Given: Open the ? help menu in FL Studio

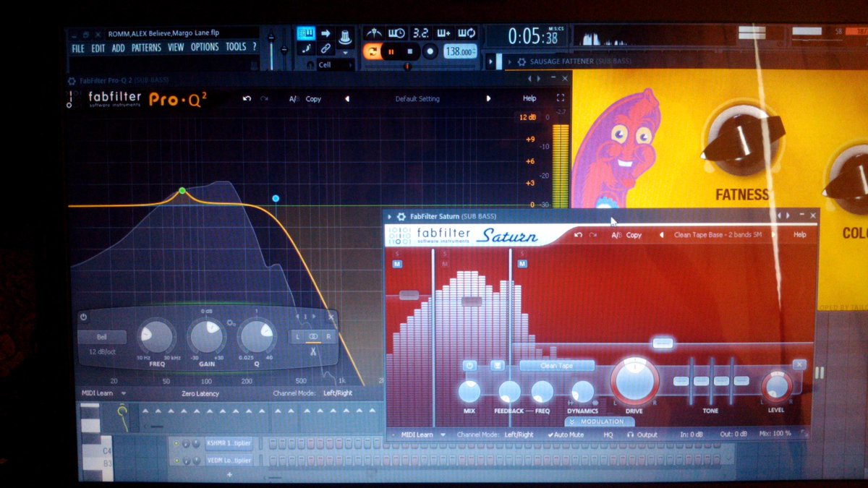Looking at the screenshot, I should pyautogui.click(x=254, y=46).
